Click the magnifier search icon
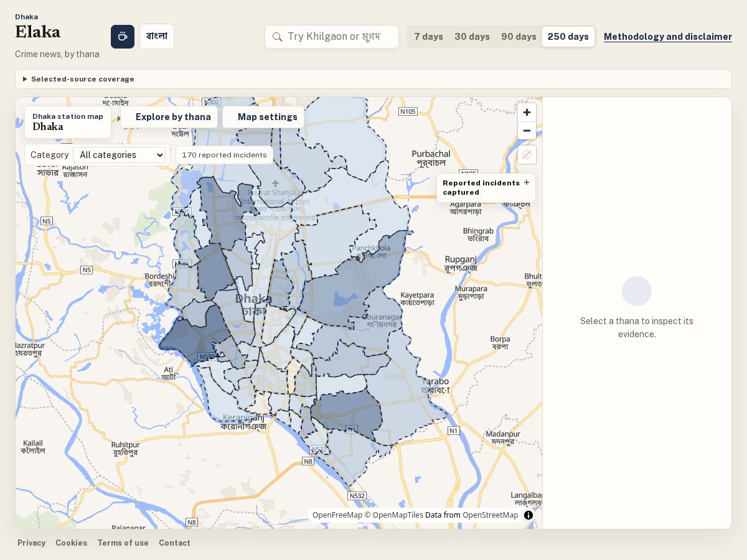Viewport: 747px width, 560px height. pyautogui.click(x=278, y=37)
